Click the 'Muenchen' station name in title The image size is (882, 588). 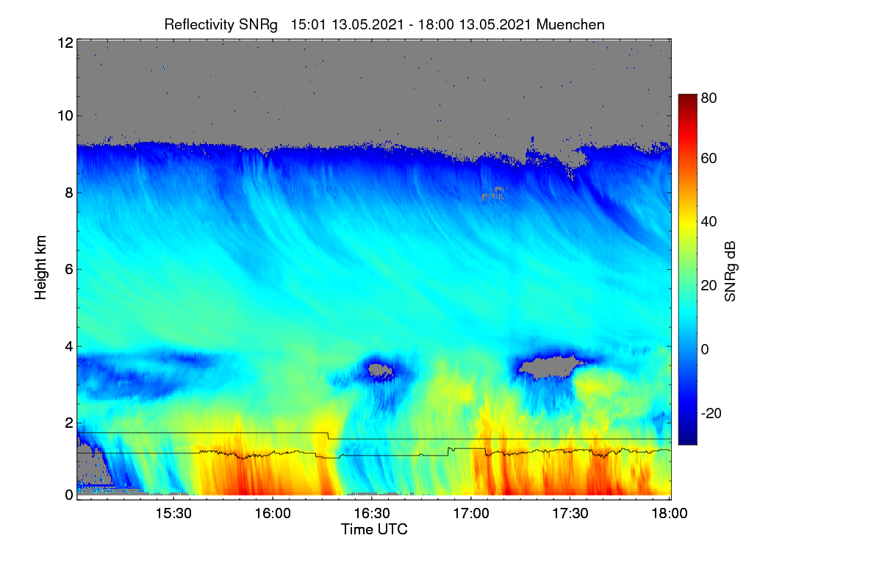571,24
